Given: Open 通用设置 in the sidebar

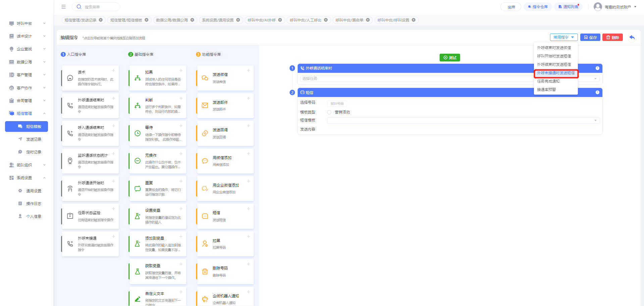Looking at the screenshot, I should click(x=34, y=191).
